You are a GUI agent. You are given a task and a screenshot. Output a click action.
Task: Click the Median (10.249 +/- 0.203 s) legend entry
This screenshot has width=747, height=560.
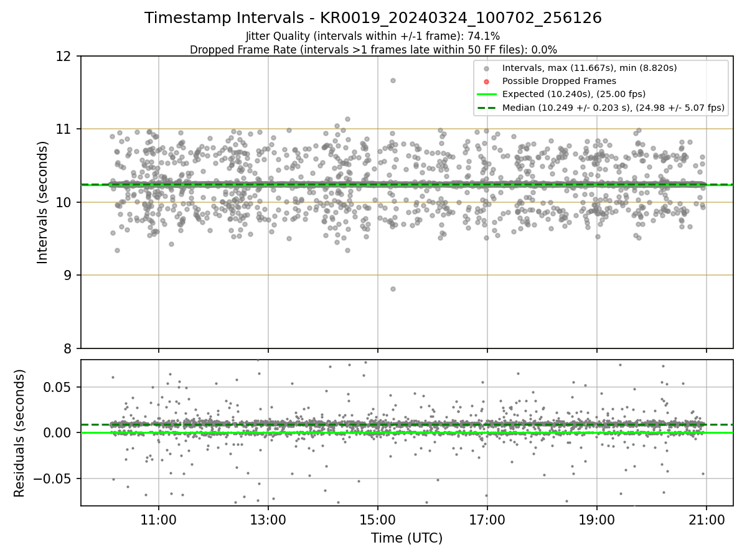[613, 108]
